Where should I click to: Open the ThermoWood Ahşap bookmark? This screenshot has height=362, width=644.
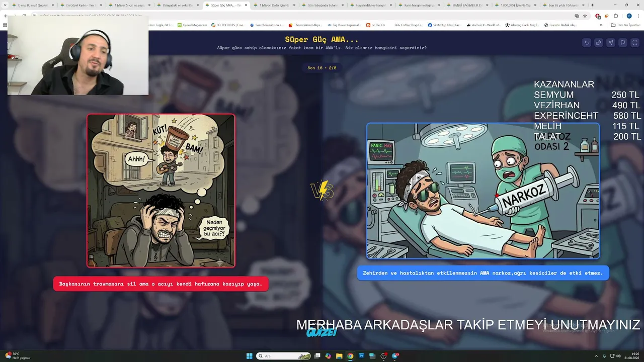point(305,25)
